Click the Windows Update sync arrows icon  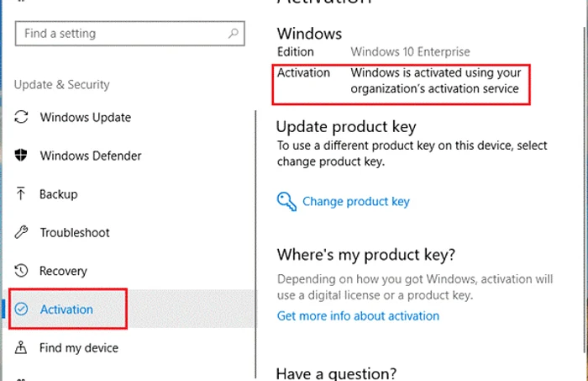(x=21, y=117)
